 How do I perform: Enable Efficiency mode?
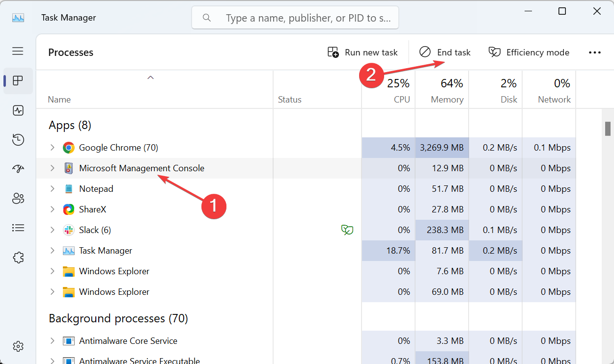pos(529,52)
